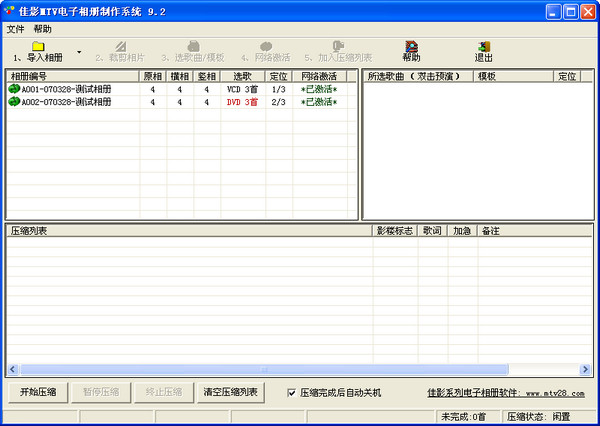
Task: Maximize the window
Action: point(571,12)
